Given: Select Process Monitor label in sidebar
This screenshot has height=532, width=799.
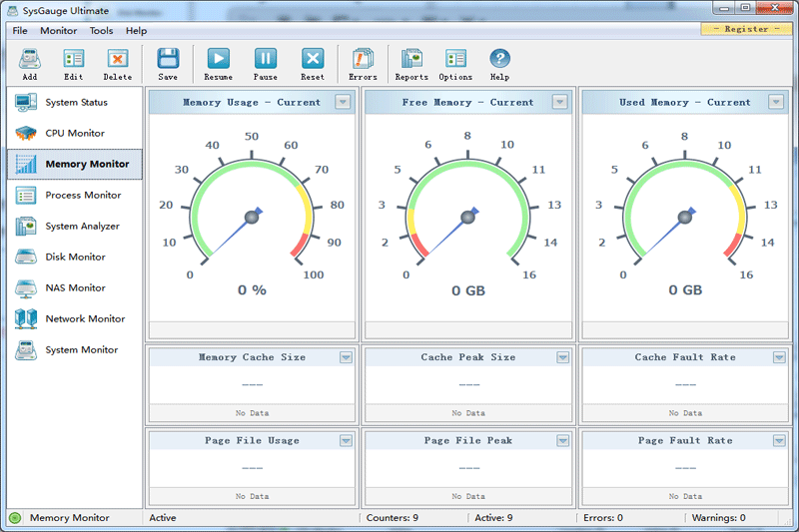Looking at the screenshot, I should pos(83,195).
